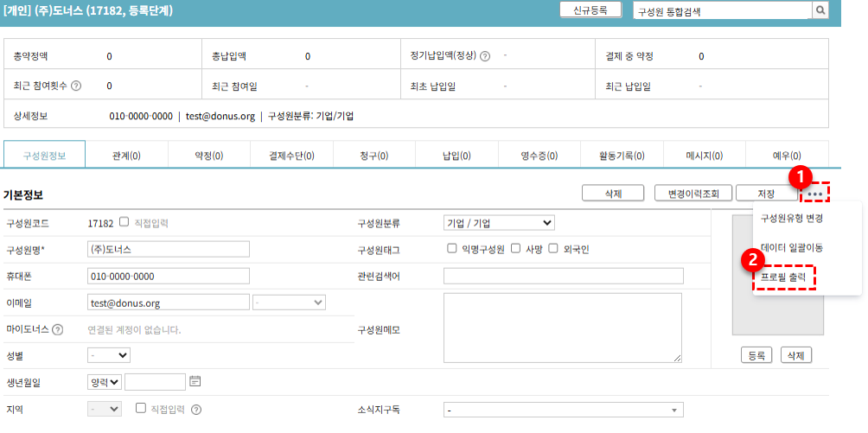Click the 상세정보 text 010-0000-0000

pyautogui.click(x=141, y=117)
